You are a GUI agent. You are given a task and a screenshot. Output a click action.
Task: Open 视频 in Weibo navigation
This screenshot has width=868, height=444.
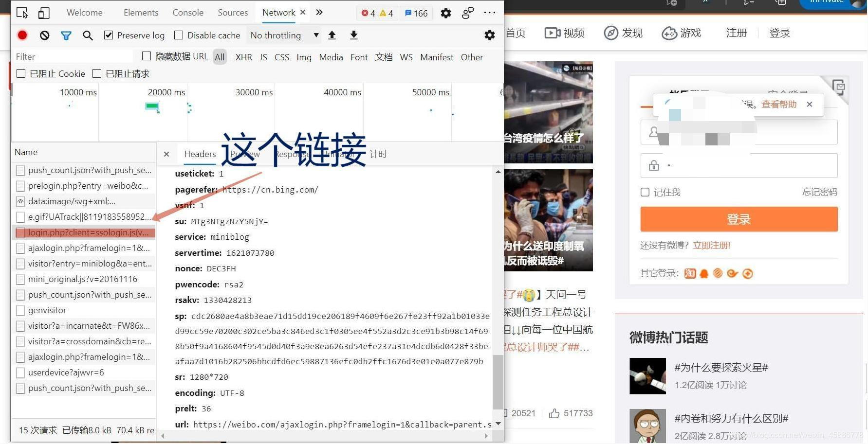point(564,33)
